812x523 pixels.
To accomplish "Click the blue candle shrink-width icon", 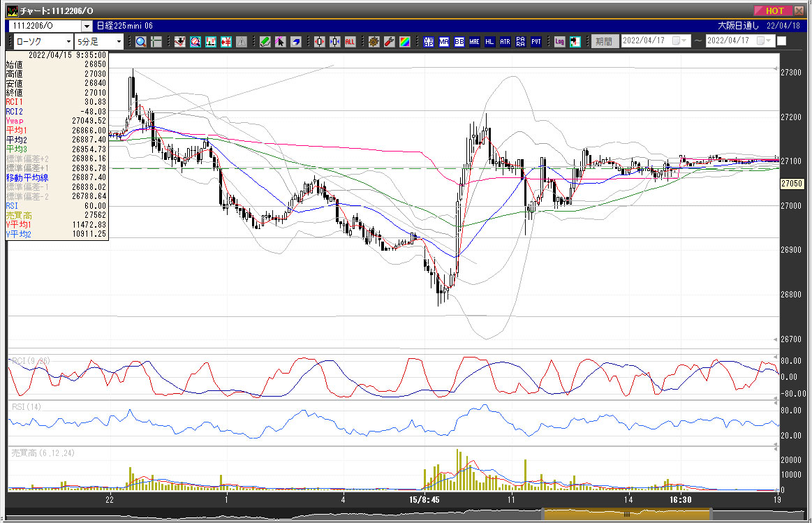I will pos(334,42).
